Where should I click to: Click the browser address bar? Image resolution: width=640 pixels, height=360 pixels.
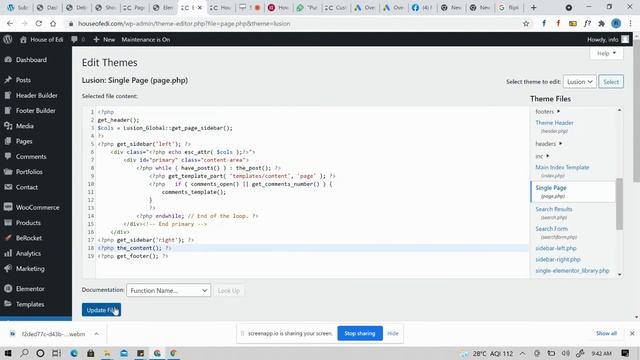294,24
